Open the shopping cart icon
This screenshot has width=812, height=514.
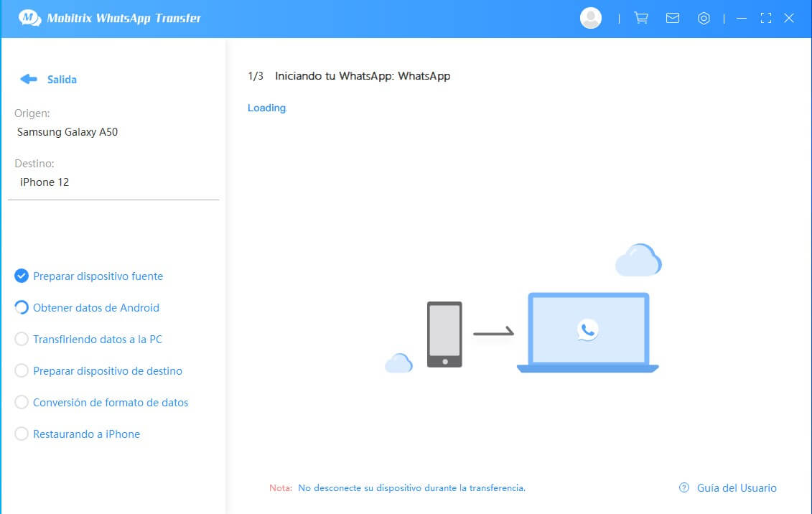(x=640, y=19)
